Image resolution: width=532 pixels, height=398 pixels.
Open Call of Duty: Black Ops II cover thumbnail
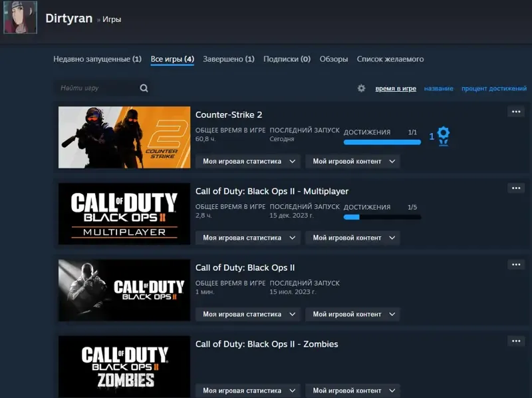click(x=124, y=290)
